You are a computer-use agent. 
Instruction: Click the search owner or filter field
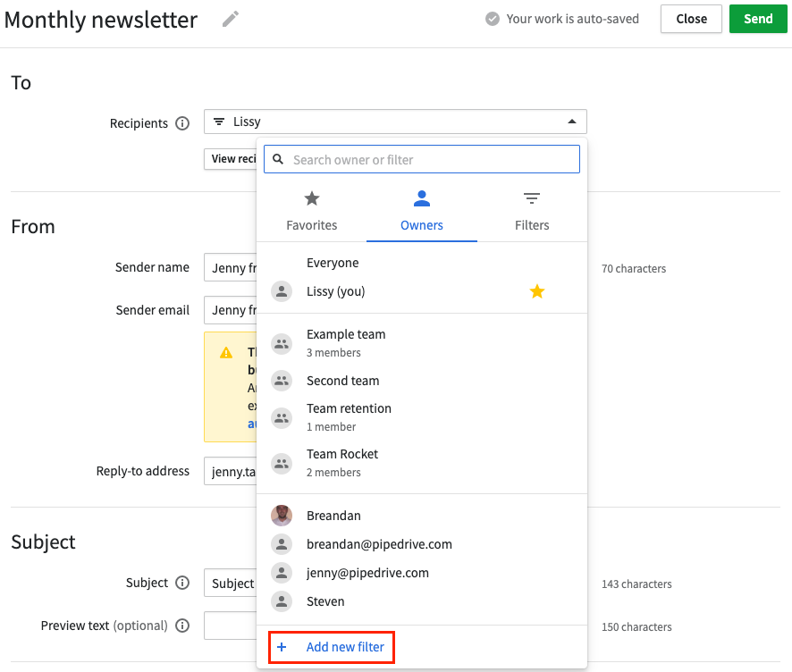coord(420,158)
